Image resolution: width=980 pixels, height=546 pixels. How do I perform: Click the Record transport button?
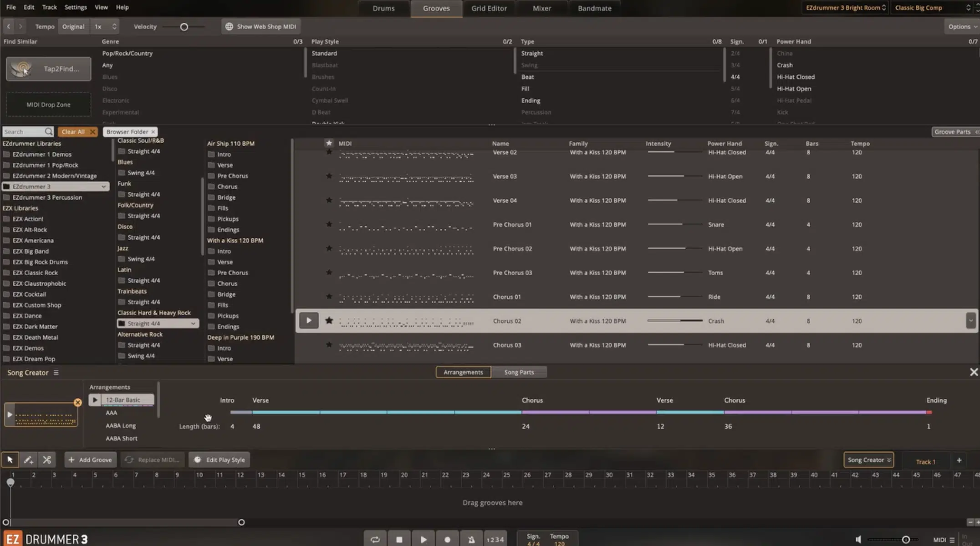point(447,539)
